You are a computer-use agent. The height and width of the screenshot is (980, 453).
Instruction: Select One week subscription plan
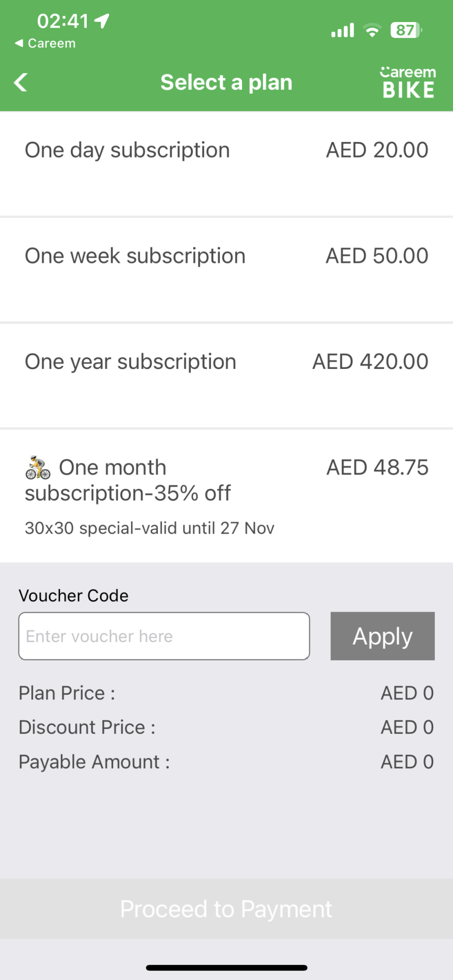point(226,270)
